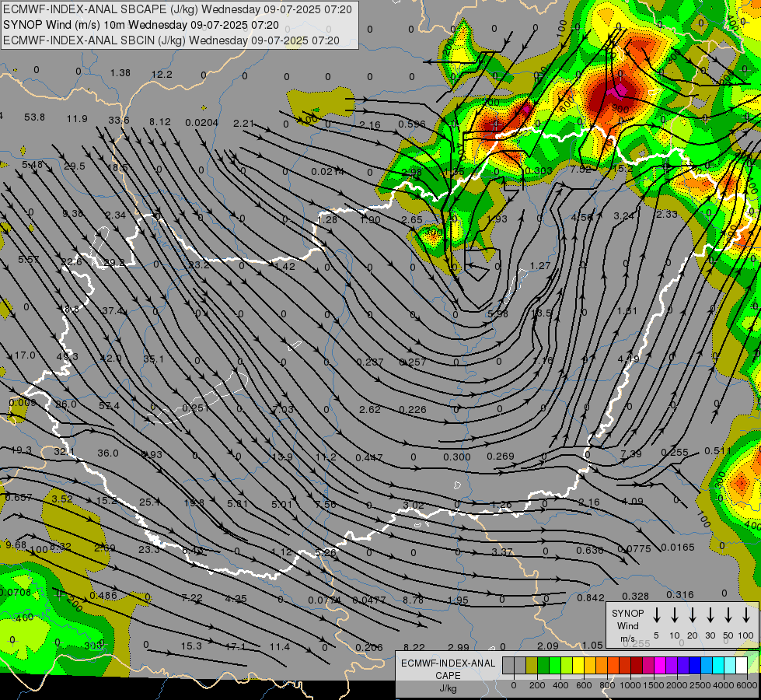
Task: Click the 0.842 CIN value
Action: pyautogui.click(x=591, y=598)
